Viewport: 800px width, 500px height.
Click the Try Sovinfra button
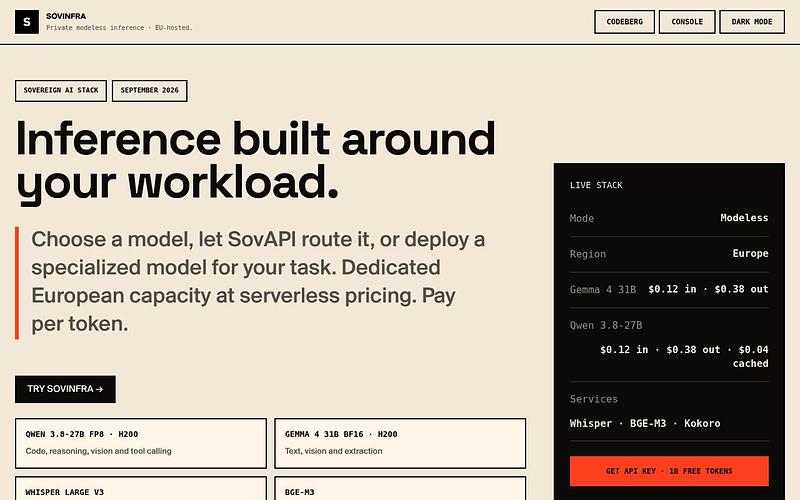coord(65,389)
